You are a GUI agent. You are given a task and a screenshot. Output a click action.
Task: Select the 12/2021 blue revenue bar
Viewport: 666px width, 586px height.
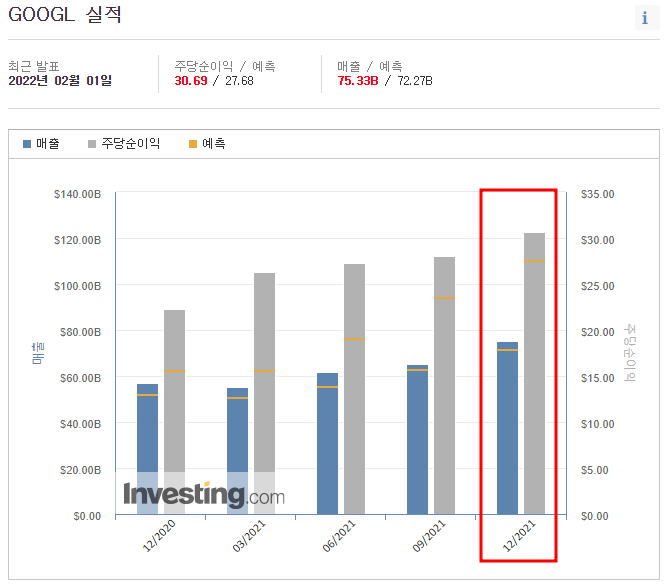pos(508,428)
